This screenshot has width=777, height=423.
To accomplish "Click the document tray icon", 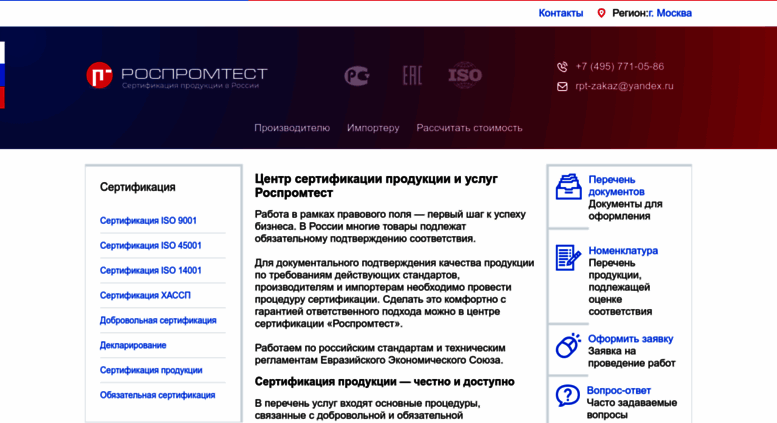I will pos(568,187).
